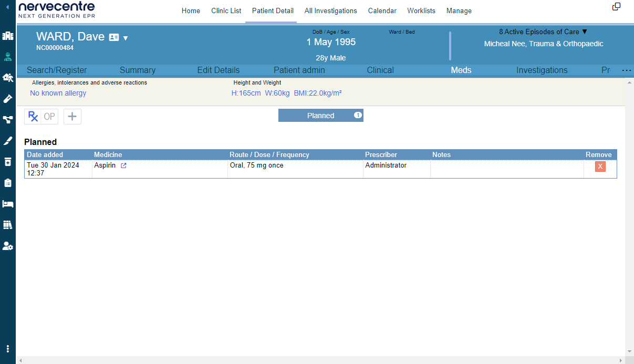
Task: Click the scalpel icon in left sidebar
Action: [8, 141]
